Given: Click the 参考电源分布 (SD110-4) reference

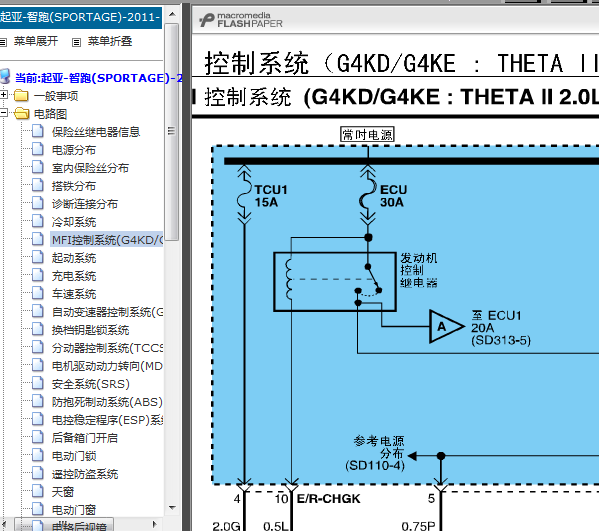Looking at the screenshot, I should pos(375,453).
